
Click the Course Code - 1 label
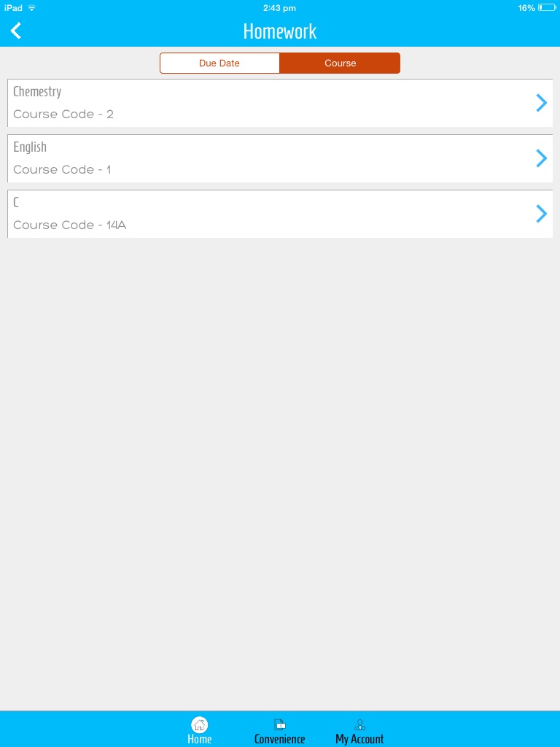62,170
